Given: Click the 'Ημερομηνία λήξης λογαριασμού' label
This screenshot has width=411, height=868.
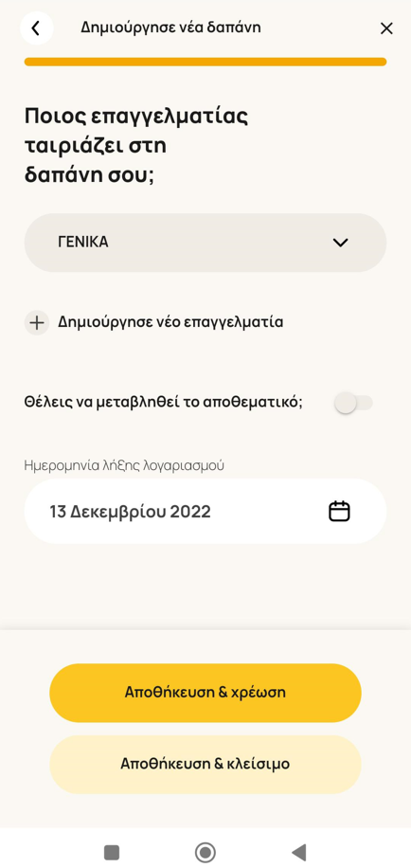Looking at the screenshot, I should [124, 465].
